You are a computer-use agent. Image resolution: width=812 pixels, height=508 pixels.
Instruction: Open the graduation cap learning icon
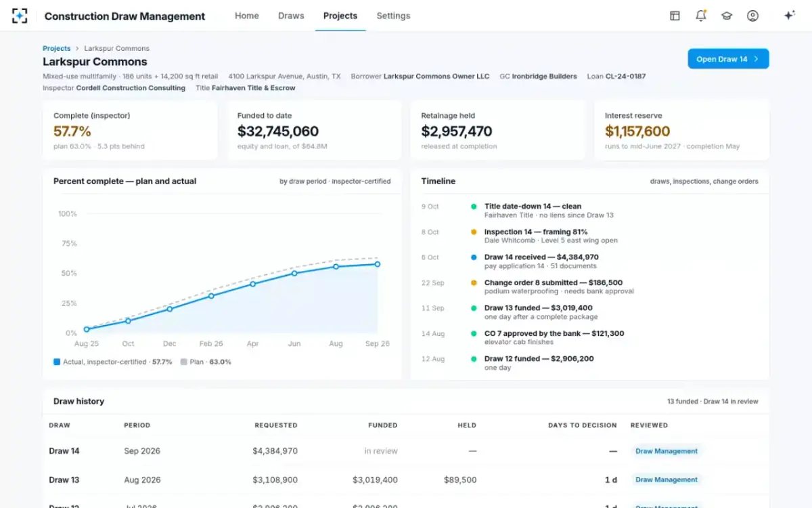(727, 16)
